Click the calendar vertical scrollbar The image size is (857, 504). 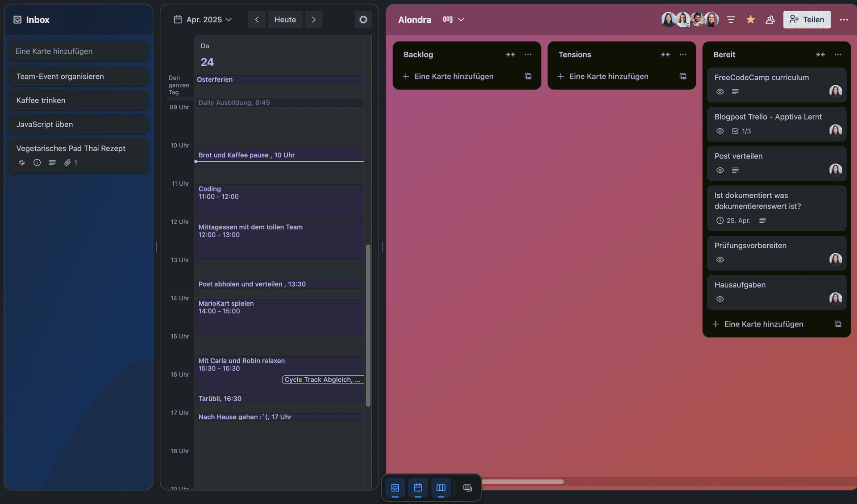pyautogui.click(x=368, y=325)
